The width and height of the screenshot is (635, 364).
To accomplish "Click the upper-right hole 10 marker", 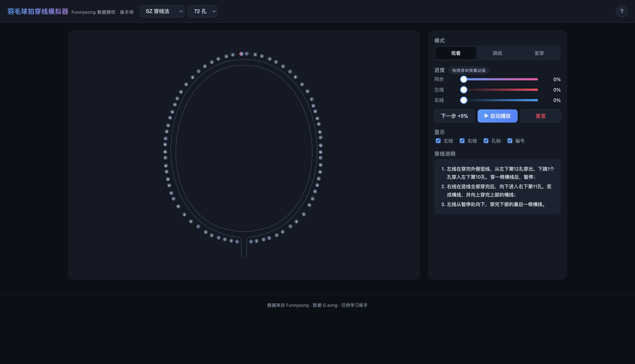I will 307,91.
